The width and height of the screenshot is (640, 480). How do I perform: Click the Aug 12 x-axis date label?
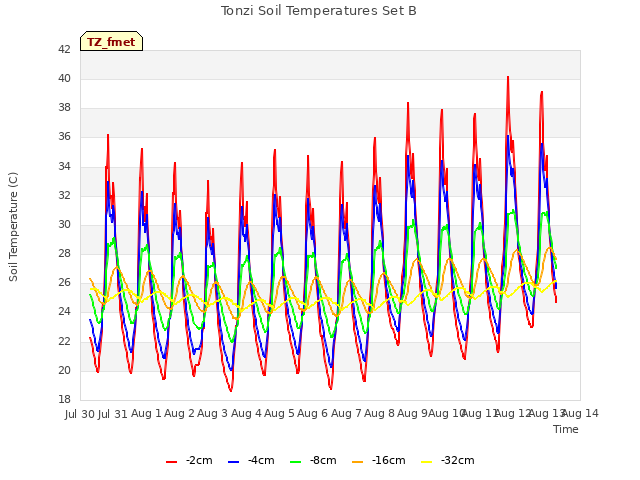(x=513, y=414)
